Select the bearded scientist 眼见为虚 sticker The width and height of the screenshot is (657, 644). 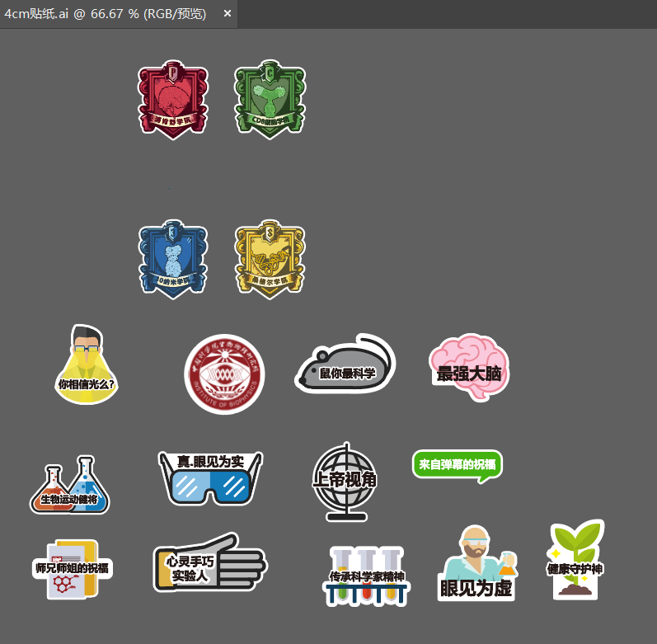pyautogui.click(x=476, y=565)
